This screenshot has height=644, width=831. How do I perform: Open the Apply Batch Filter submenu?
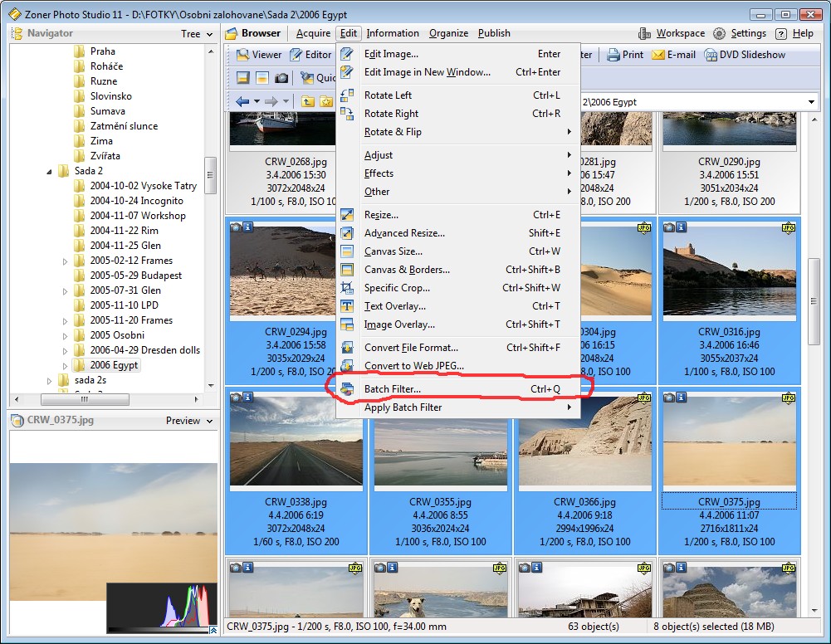click(458, 407)
